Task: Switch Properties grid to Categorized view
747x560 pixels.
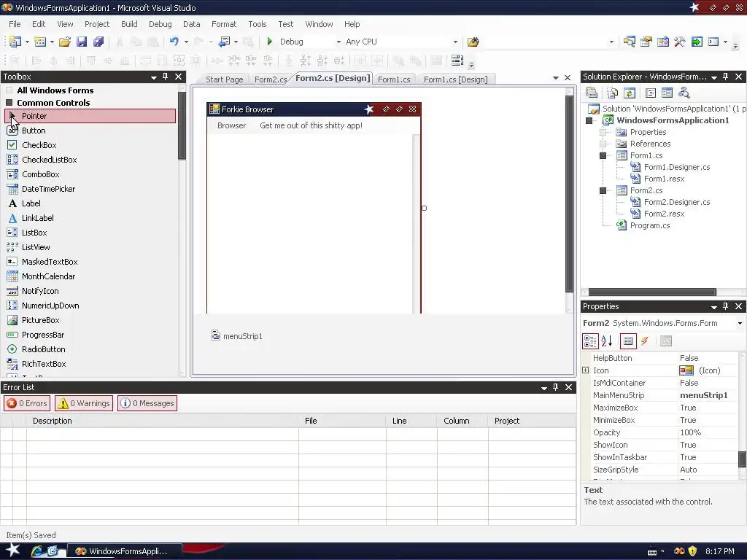Action: click(x=590, y=341)
